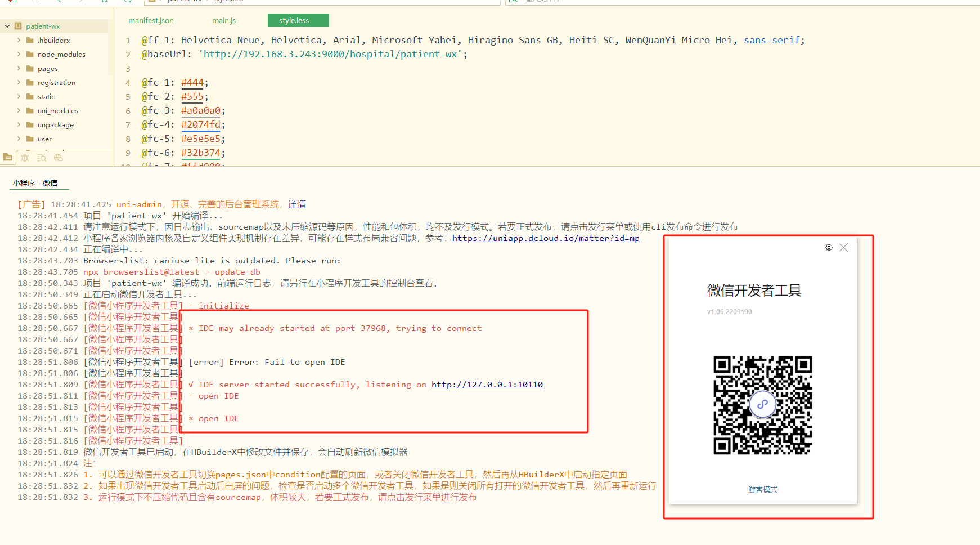Expand the static folder chevron
This screenshot has height=545, width=980.
pos(19,96)
